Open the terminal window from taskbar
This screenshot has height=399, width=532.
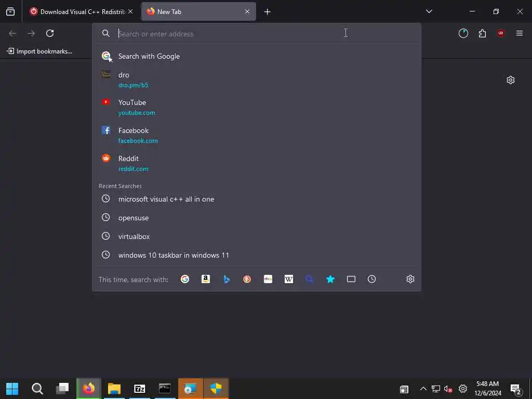[x=165, y=389]
